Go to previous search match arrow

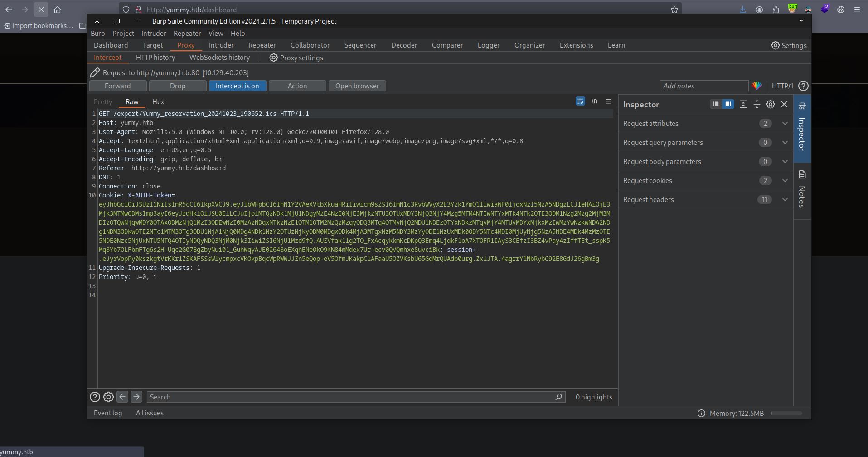click(122, 397)
